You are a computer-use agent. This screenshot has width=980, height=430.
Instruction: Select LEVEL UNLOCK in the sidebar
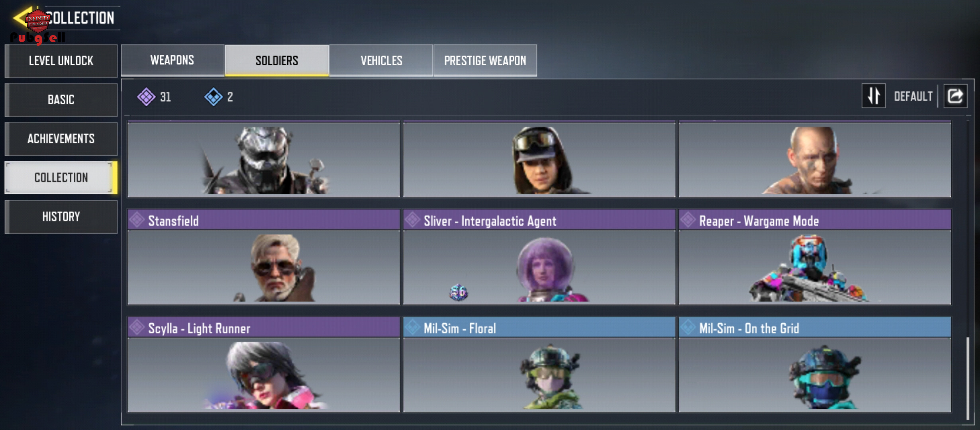point(61,61)
